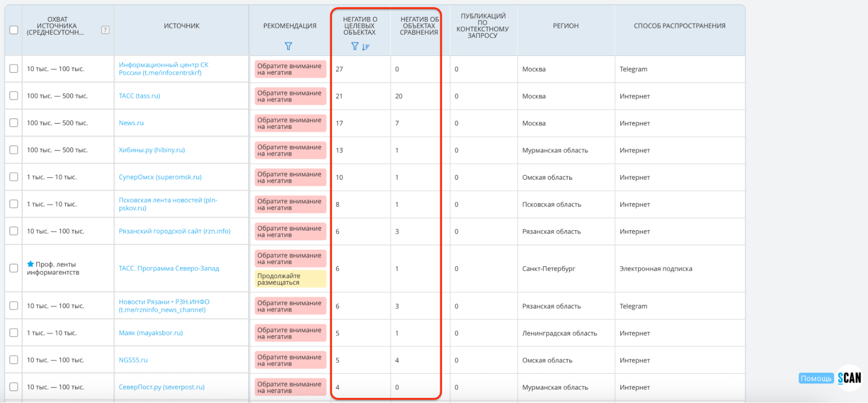Open the ТАСС (tass.ru) source

point(139,96)
